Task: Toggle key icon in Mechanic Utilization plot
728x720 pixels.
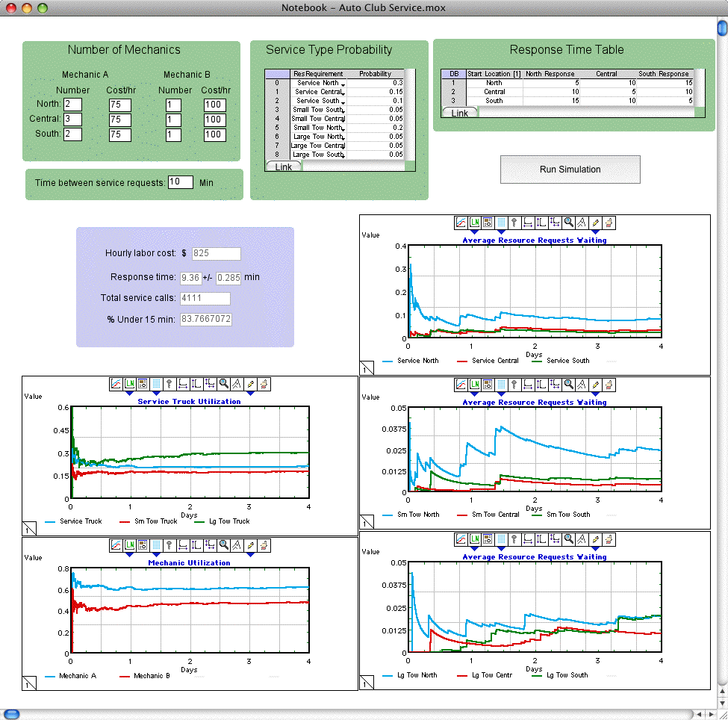Action: 169,545
